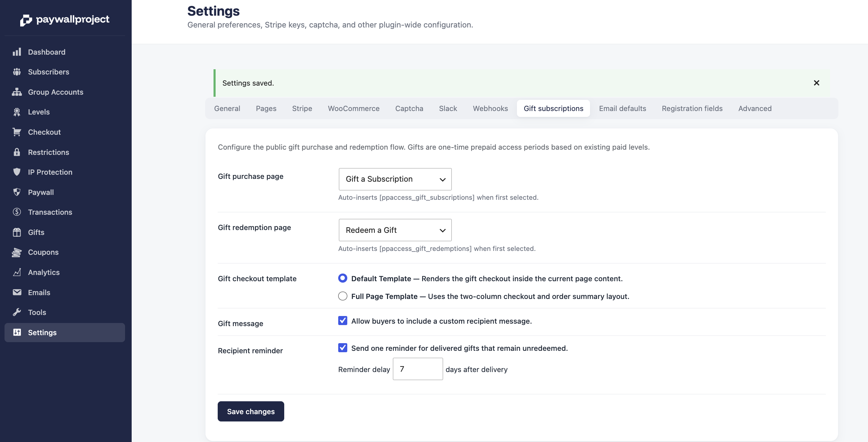Click the Save changes button
Viewport: 868px width, 442px height.
[x=251, y=411]
